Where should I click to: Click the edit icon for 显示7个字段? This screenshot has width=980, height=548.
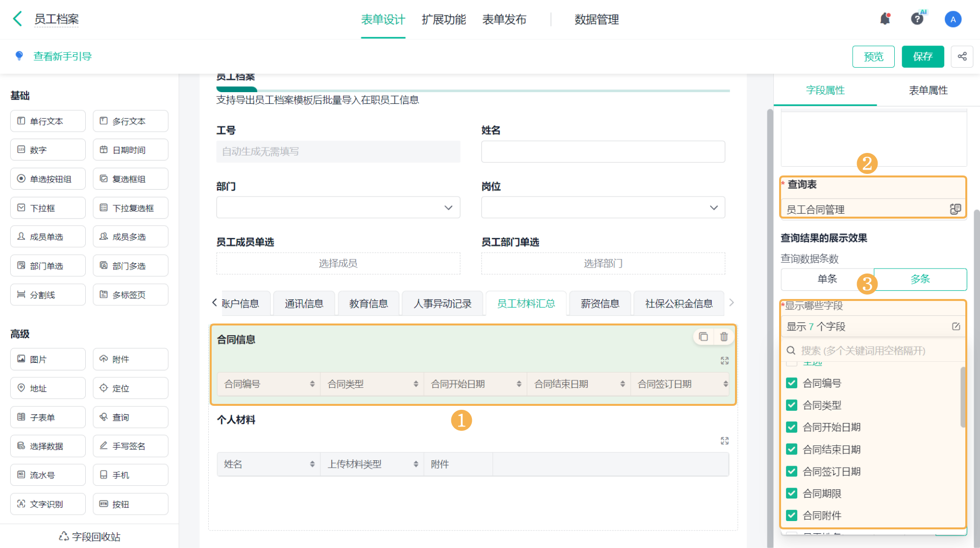tap(955, 326)
